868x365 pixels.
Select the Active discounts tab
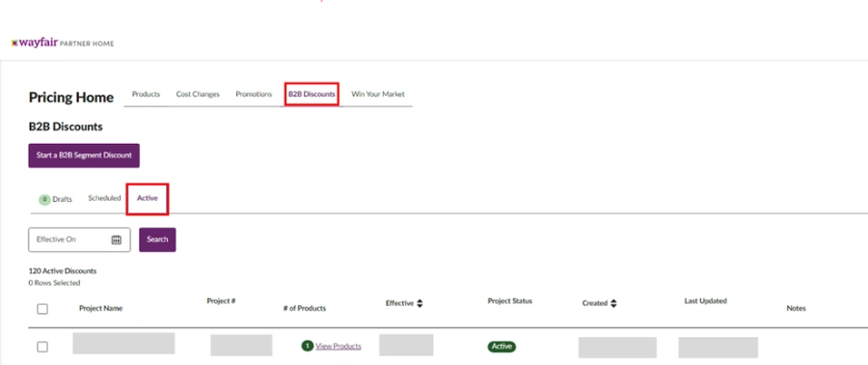[148, 198]
